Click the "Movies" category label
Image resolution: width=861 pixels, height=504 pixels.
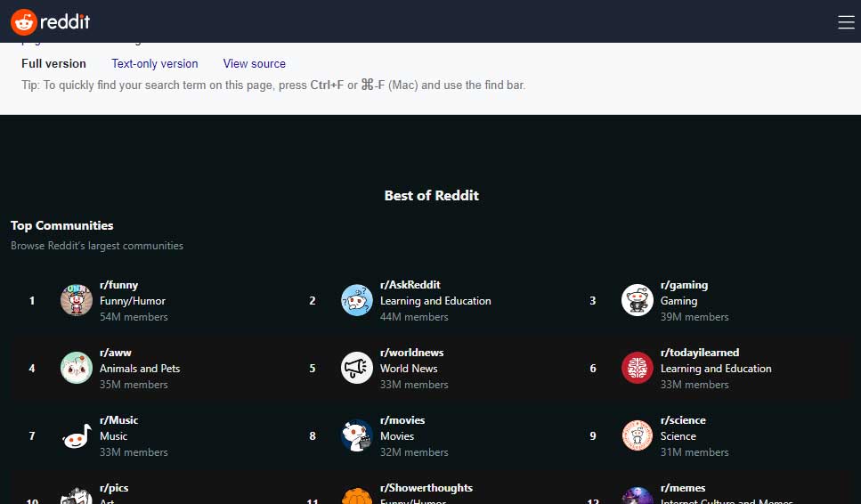pos(397,436)
